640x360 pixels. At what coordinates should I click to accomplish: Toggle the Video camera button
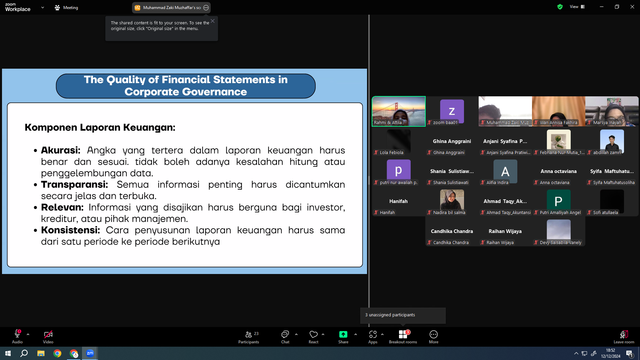point(48,337)
